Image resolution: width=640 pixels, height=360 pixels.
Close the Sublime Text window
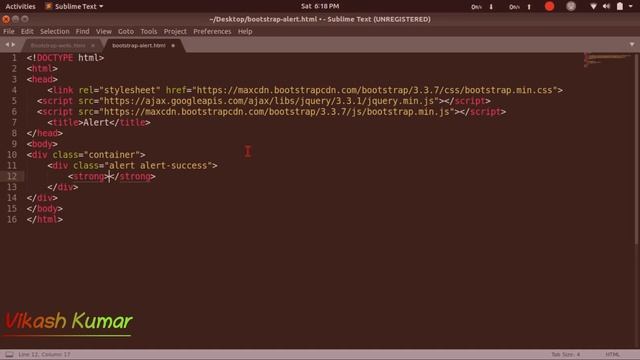point(6,19)
